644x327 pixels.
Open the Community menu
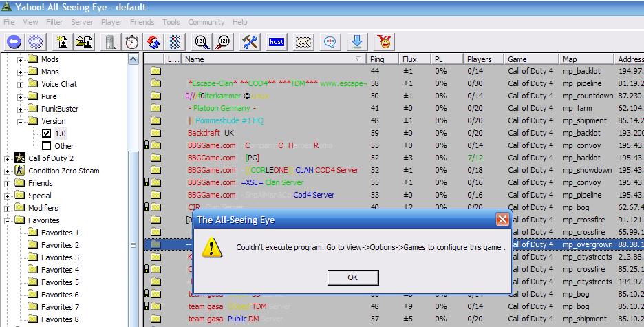[206, 22]
